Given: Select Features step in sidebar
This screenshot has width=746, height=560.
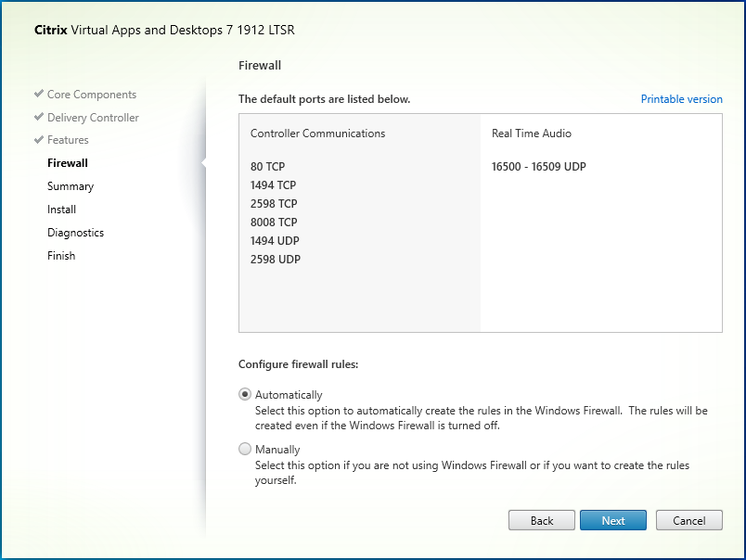Looking at the screenshot, I should 68,140.
